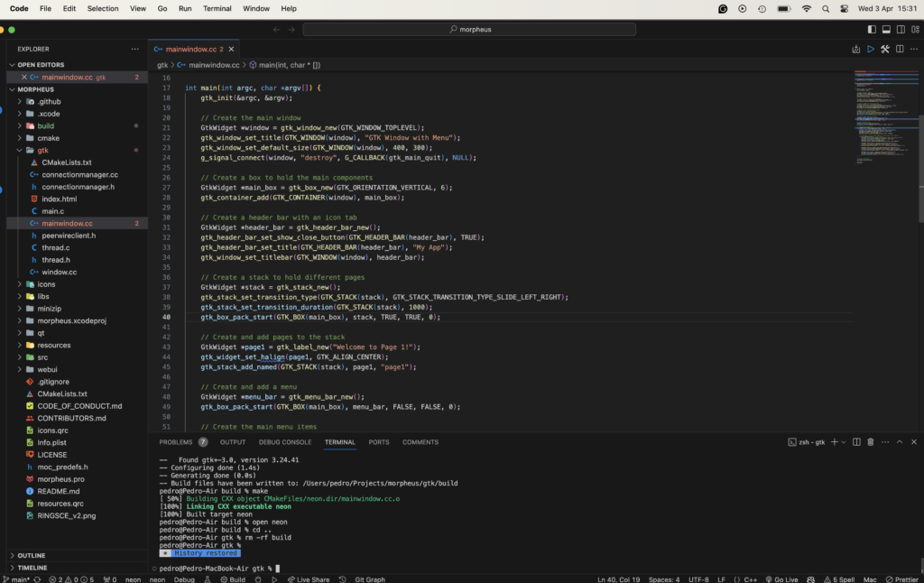Open connectionmanager.cc in the file explorer
Screen dimensions: 924x583
pos(79,174)
